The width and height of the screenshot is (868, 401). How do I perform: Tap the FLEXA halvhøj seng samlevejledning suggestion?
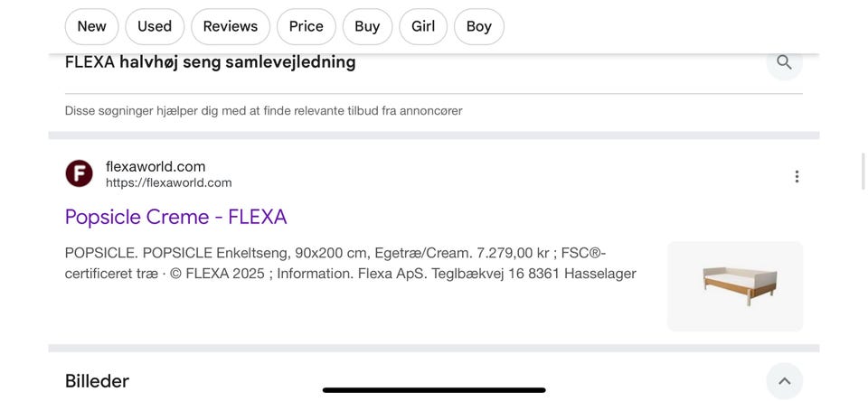pyautogui.click(x=211, y=62)
